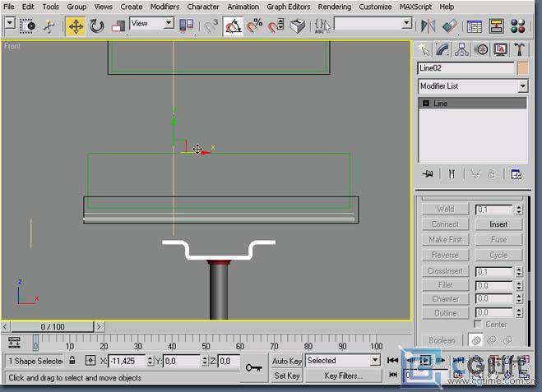Screen dimensions: 542x392
Task: Click the Named Selection Sets edit icon
Action: [322, 26]
